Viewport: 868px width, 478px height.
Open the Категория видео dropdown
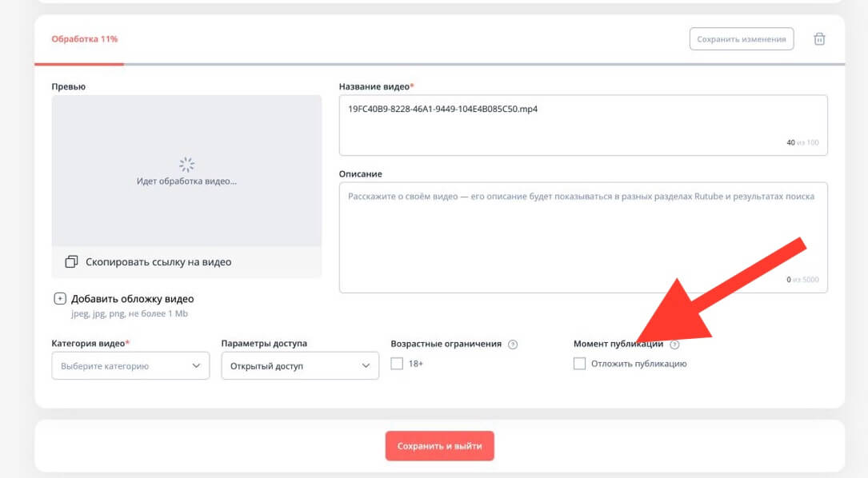(130, 366)
